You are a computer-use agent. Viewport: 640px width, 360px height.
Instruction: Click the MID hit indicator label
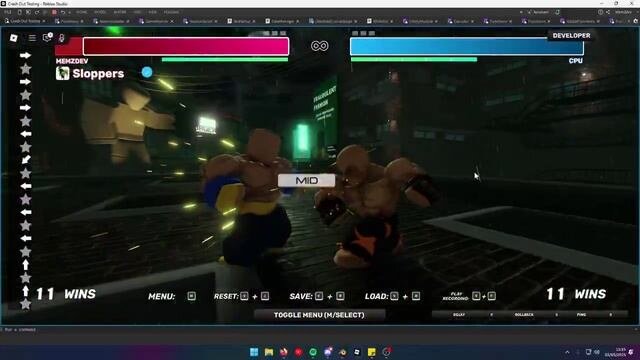click(307, 180)
